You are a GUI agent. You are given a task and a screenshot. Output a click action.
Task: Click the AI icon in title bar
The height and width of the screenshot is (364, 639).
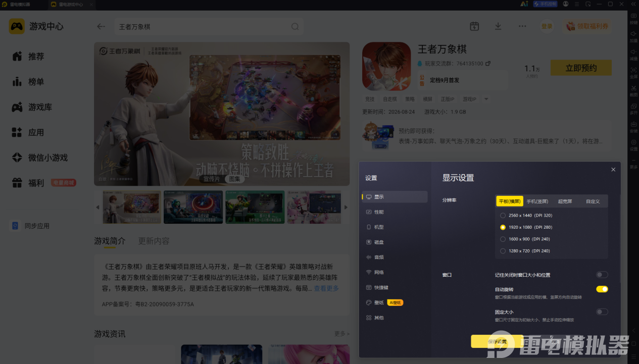pos(524,4)
